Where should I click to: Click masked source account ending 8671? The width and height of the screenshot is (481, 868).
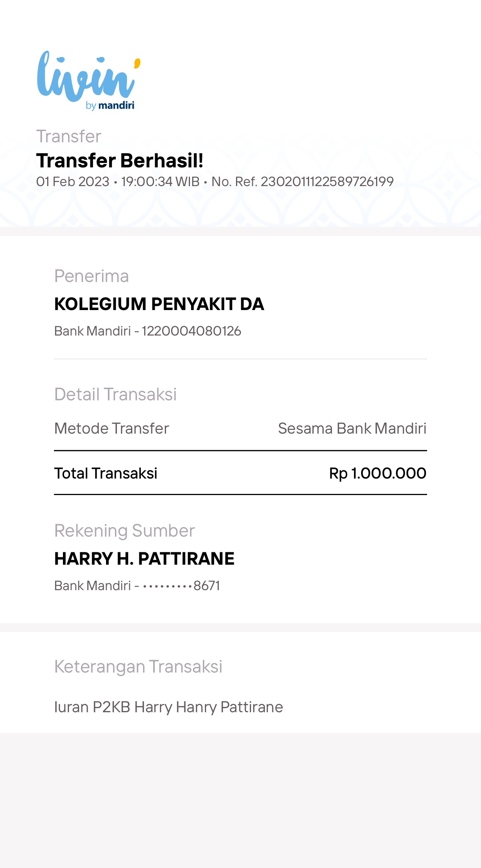[x=181, y=586]
